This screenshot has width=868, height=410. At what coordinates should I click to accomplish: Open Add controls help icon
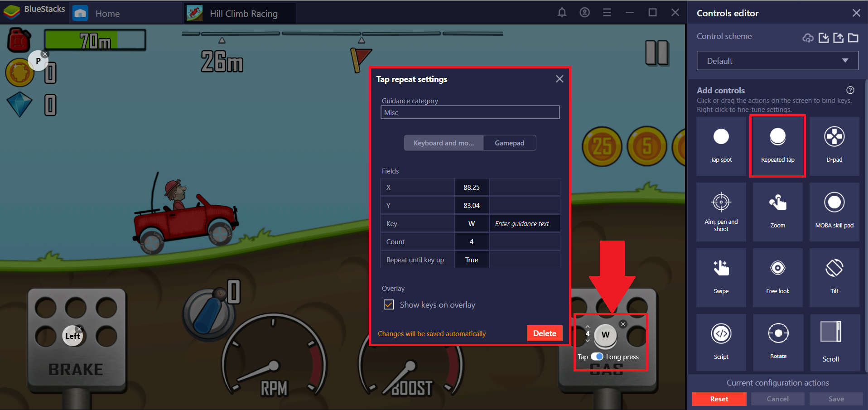pos(850,90)
